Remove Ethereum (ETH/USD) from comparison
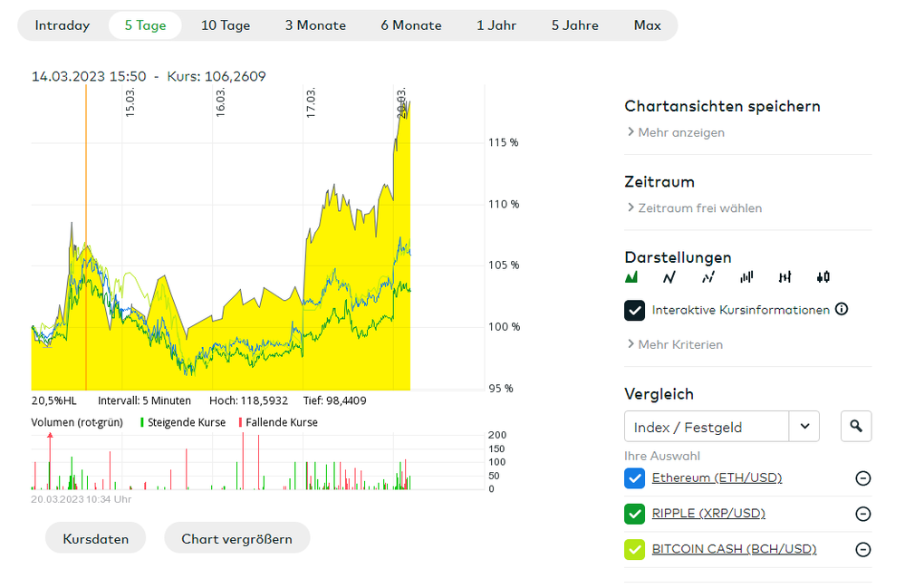 [x=863, y=478]
